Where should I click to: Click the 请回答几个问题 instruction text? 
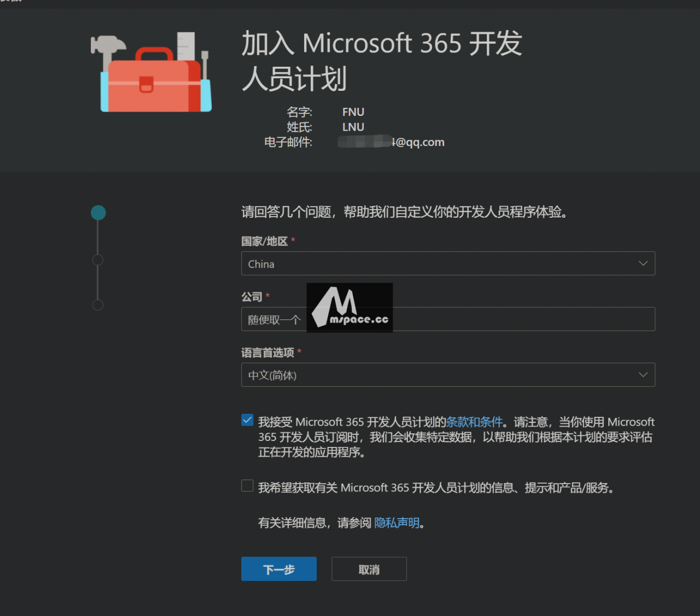[x=405, y=212]
